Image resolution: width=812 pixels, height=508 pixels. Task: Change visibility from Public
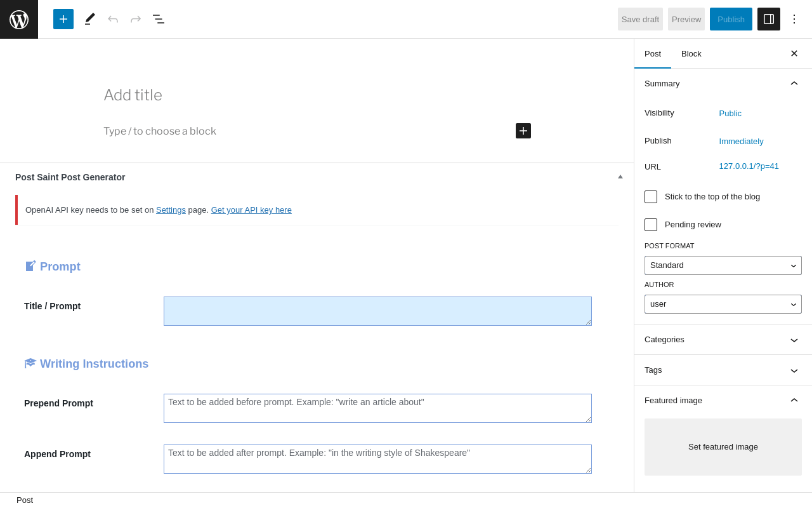click(730, 113)
